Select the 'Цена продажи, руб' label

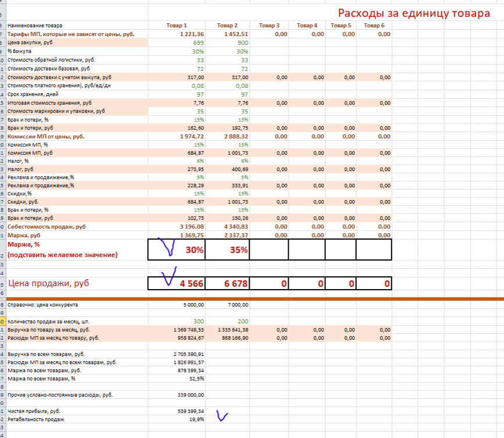[48, 283]
